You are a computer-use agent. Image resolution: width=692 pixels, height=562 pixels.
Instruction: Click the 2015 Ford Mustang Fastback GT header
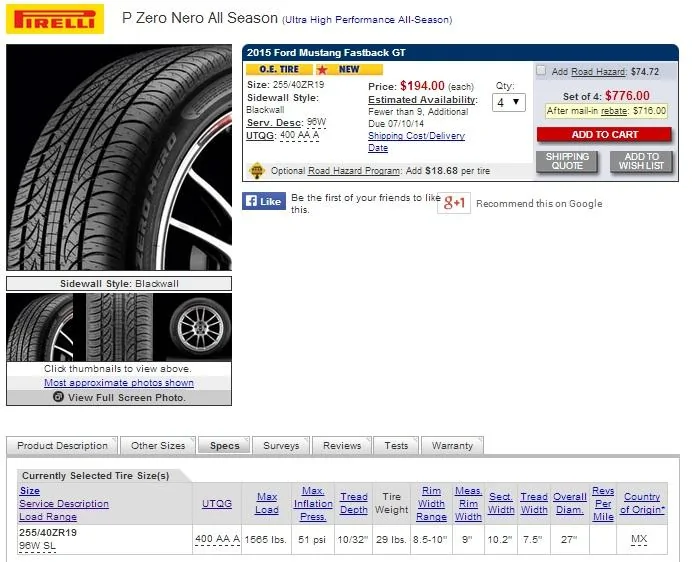coord(326,53)
